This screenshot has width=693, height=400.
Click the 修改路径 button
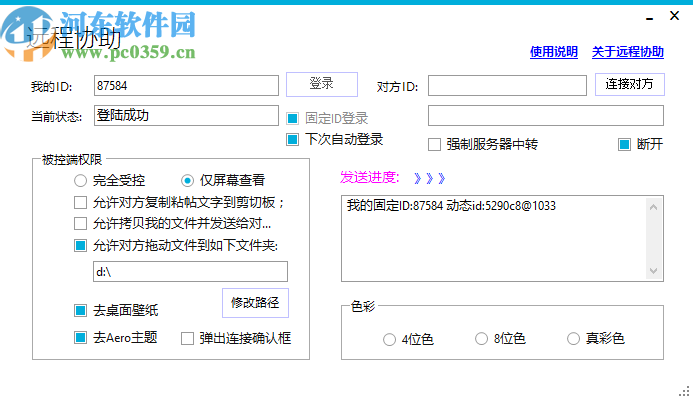pyautogui.click(x=255, y=303)
